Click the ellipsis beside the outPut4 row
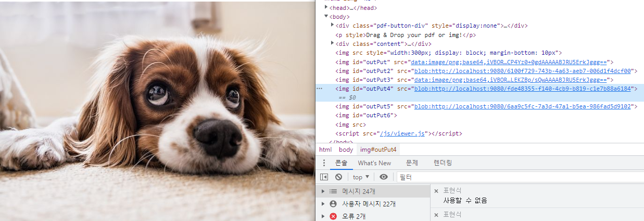This screenshot has height=221, width=644. tap(319, 89)
